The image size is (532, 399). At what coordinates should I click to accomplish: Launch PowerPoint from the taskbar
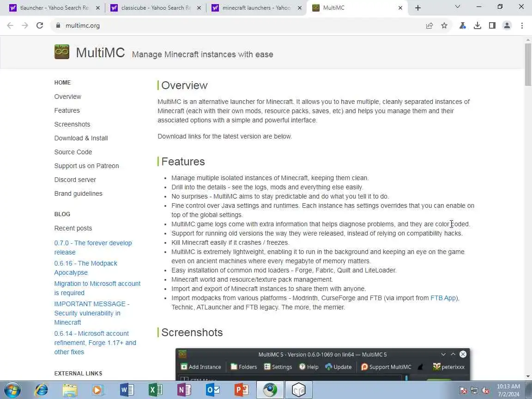pos(241,390)
